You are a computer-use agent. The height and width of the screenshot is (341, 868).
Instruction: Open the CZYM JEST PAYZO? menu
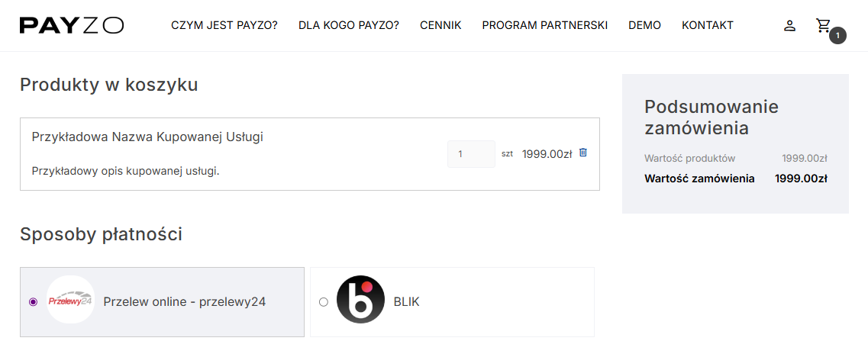click(x=224, y=25)
